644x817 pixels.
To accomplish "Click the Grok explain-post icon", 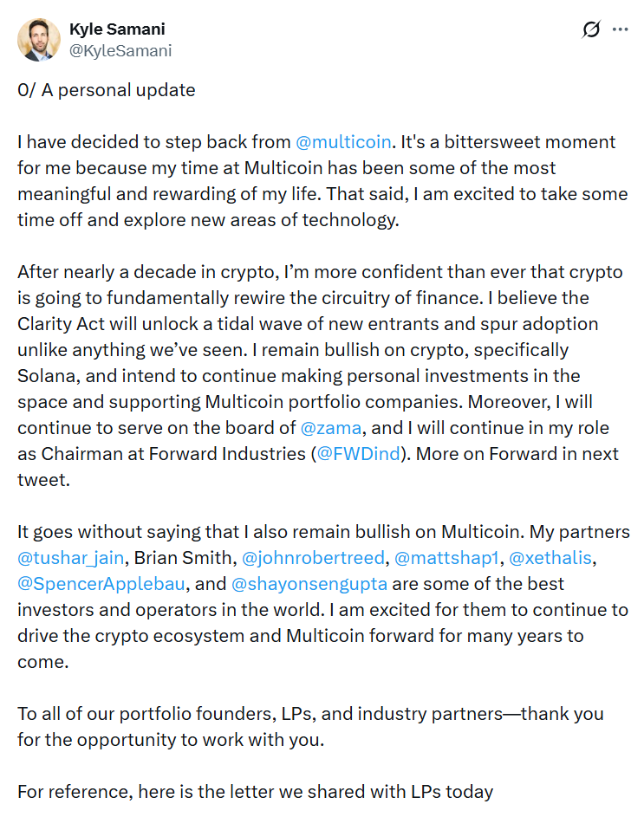I will 591,29.
